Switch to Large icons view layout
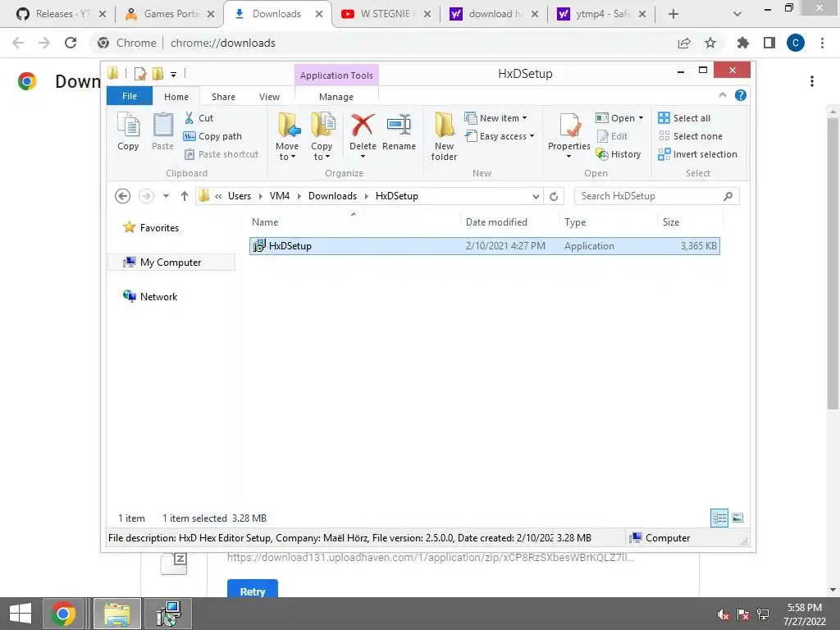Image resolution: width=840 pixels, height=630 pixels. click(737, 518)
